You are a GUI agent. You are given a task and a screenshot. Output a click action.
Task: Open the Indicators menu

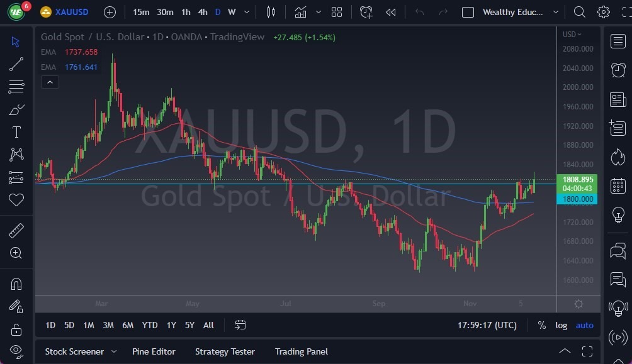click(300, 12)
